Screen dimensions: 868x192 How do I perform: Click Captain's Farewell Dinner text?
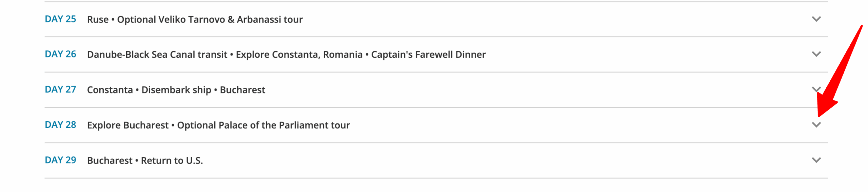pyautogui.click(x=428, y=54)
